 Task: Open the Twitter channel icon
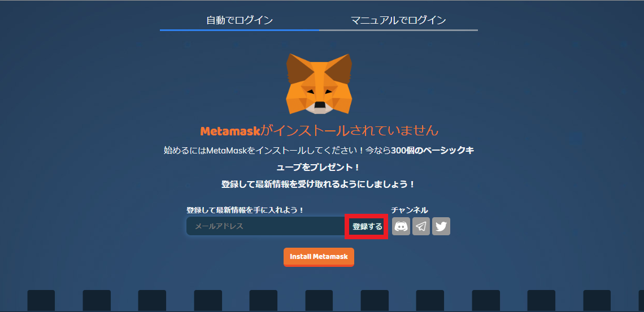441,226
